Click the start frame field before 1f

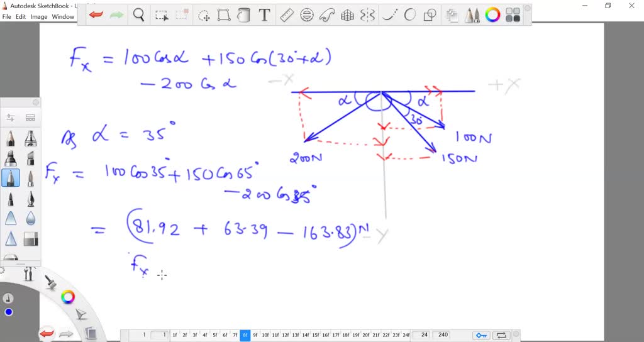[x=160, y=335]
